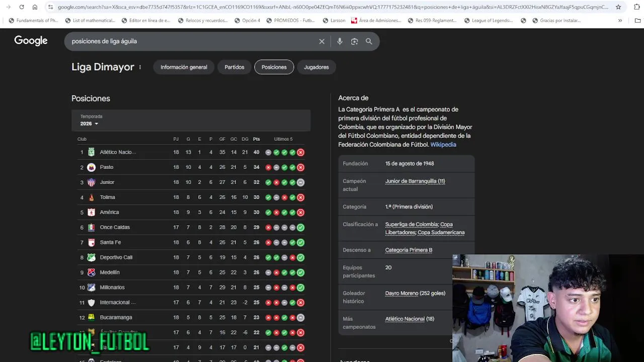The height and width of the screenshot is (362, 644).
Task: Click Junior team crest
Action: 91,183
